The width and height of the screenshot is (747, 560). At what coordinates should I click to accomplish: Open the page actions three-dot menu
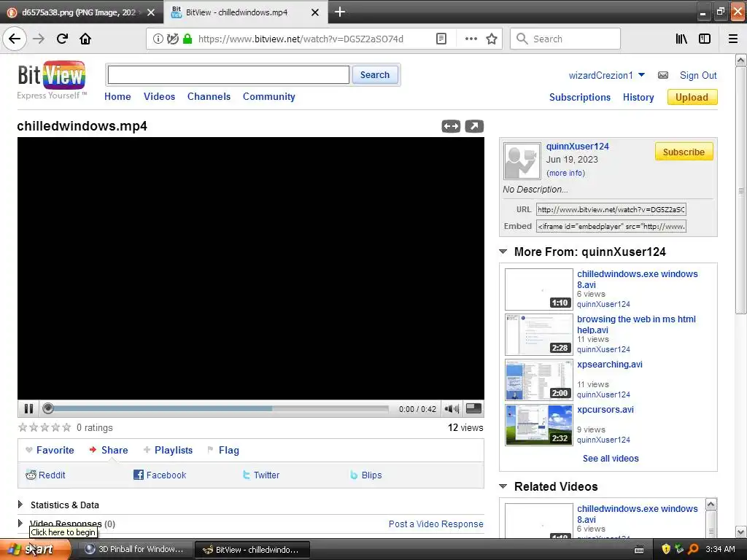tap(471, 39)
